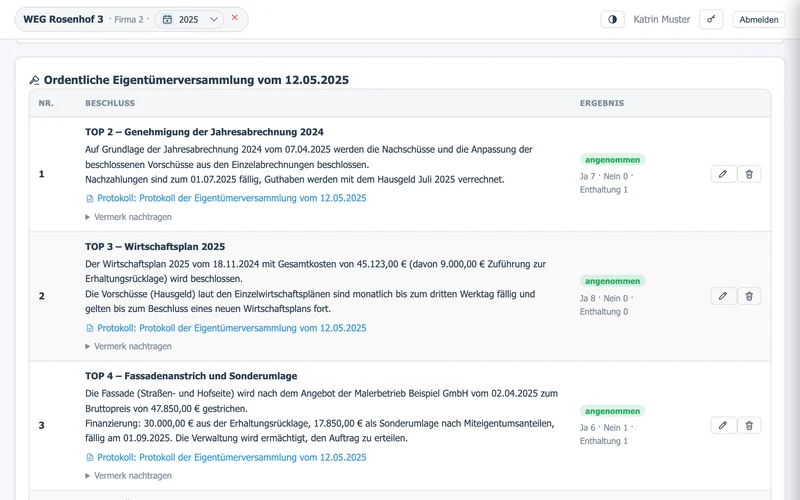Delete TOP 3 Wirtschaftsplan trash icon
Viewport: 800px width, 500px height.
click(749, 296)
